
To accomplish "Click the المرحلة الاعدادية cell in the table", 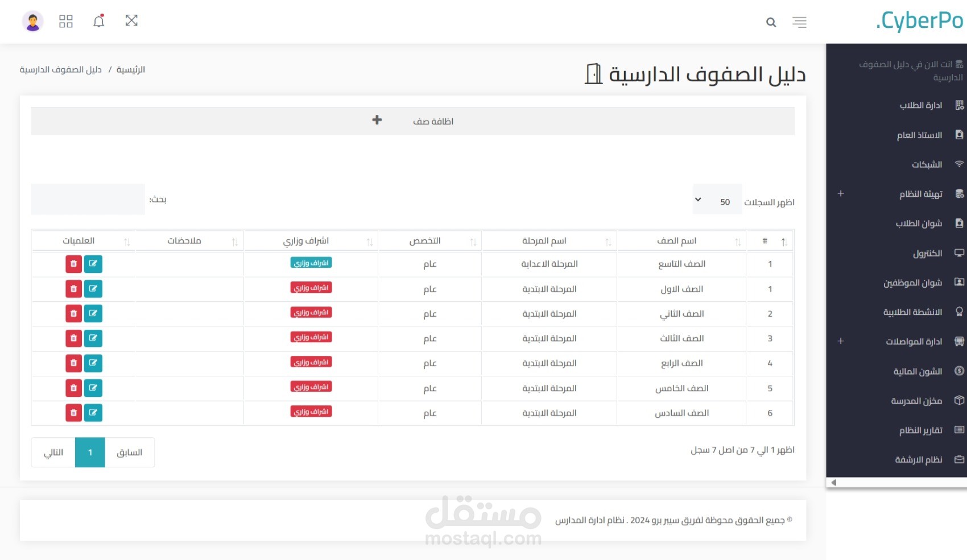I will point(549,264).
